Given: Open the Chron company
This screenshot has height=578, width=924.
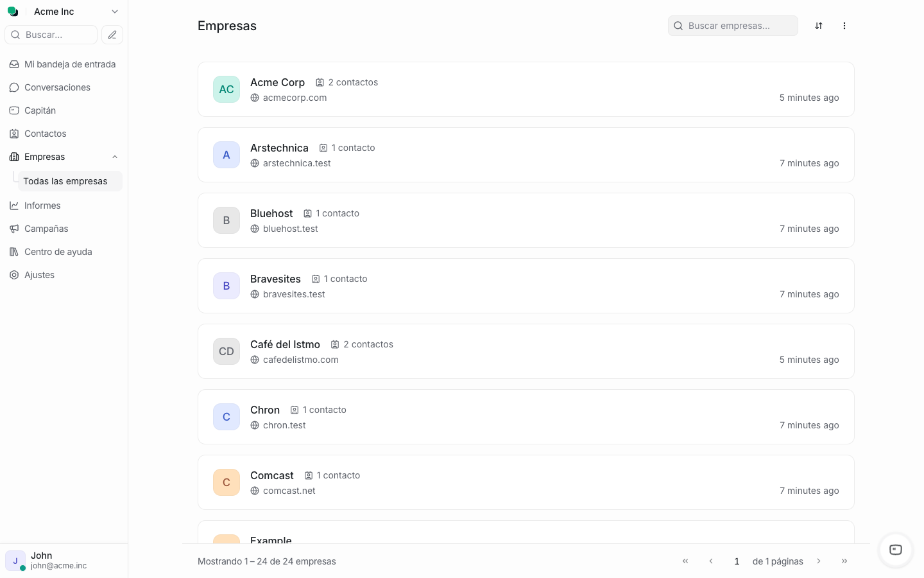Looking at the screenshot, I should [x=526, y=417].
